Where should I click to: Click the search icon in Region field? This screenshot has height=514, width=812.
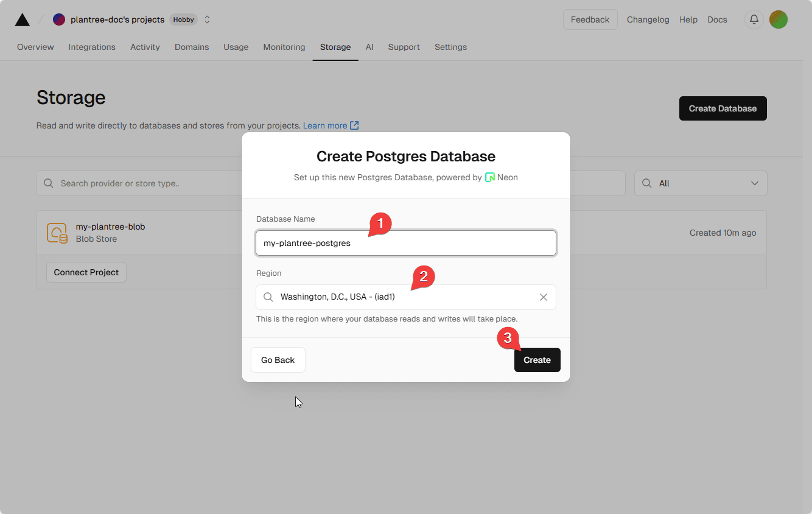(268, 297)
